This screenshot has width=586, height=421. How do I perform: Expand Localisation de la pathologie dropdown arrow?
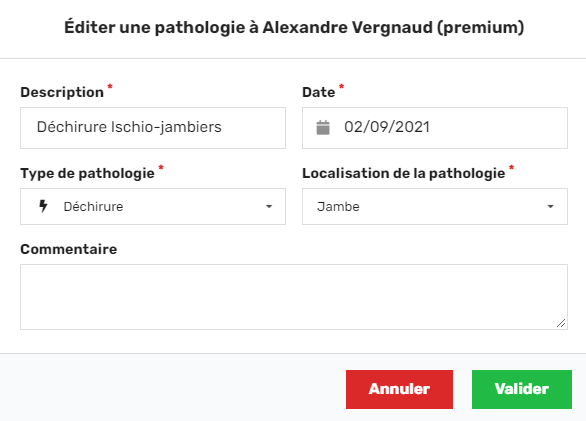(x=550, y=206)
